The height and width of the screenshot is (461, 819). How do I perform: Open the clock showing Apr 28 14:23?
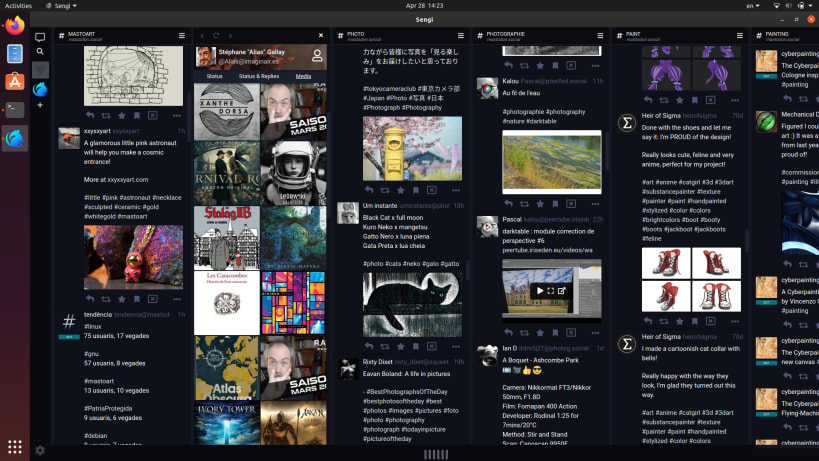tap(424, 6)
